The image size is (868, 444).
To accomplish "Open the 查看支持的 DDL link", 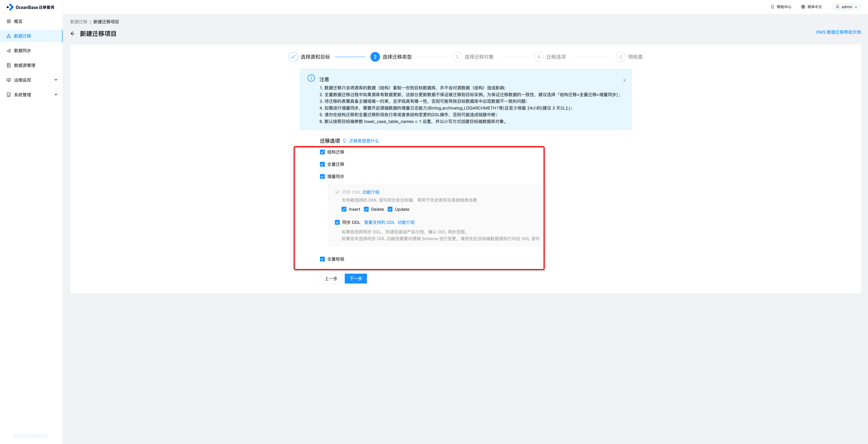I will 379,223.
